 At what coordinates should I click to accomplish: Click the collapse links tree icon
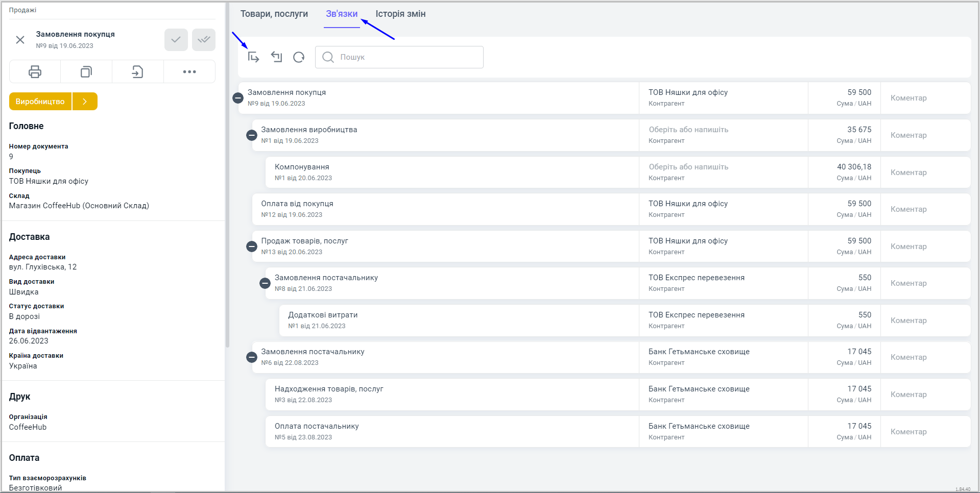(x=276, y=57)
